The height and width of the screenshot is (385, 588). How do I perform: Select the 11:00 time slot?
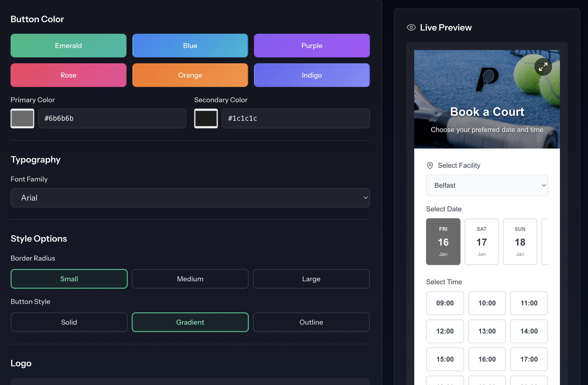[529, 303]
